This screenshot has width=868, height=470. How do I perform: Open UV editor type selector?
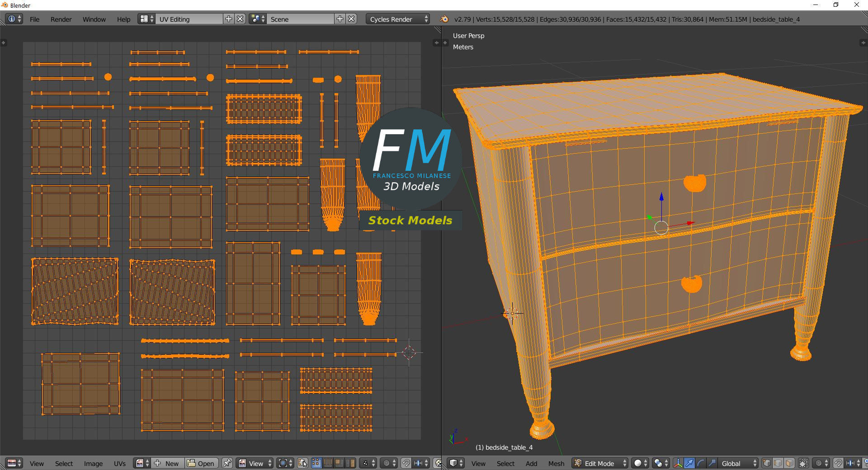pos(14,463)
